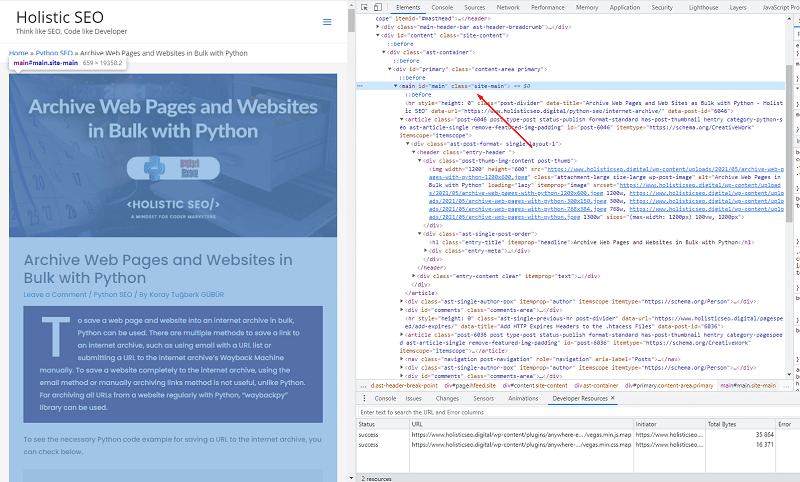Collapse the div id=primary content-area node
800x482 pixels.
(x=389, y=69)
